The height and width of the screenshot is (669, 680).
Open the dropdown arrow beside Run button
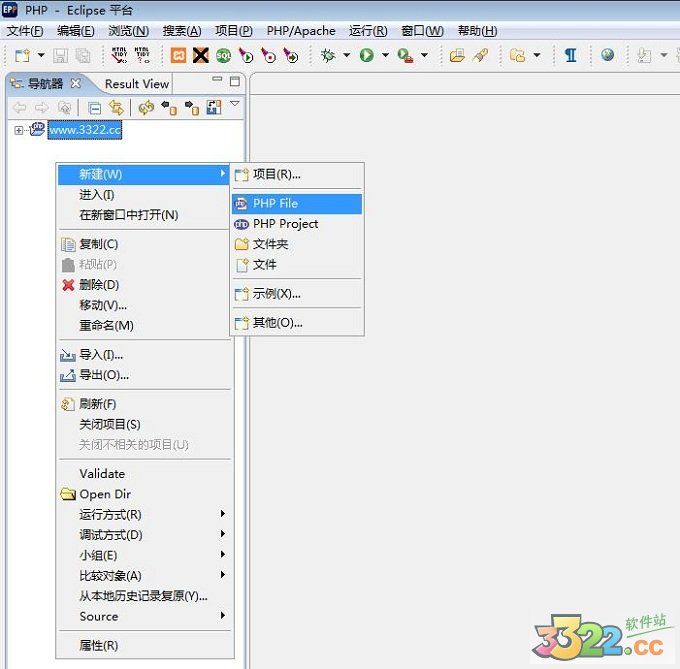click(386, 56)
